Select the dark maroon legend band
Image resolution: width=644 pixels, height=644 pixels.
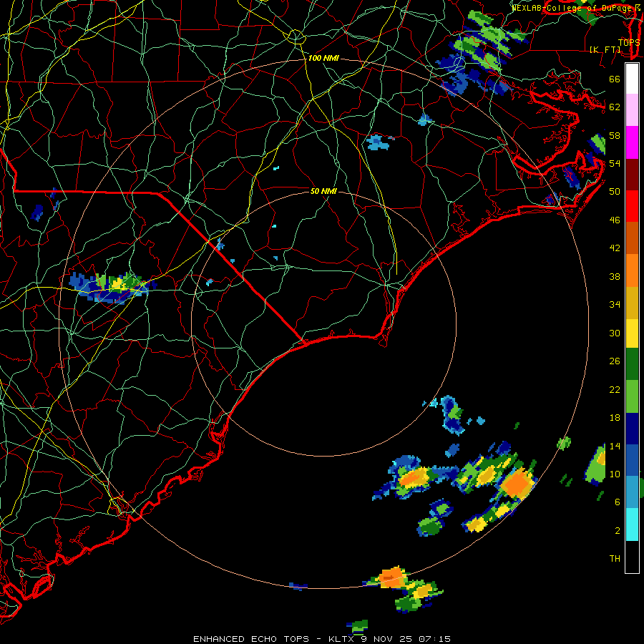point(632,174)
